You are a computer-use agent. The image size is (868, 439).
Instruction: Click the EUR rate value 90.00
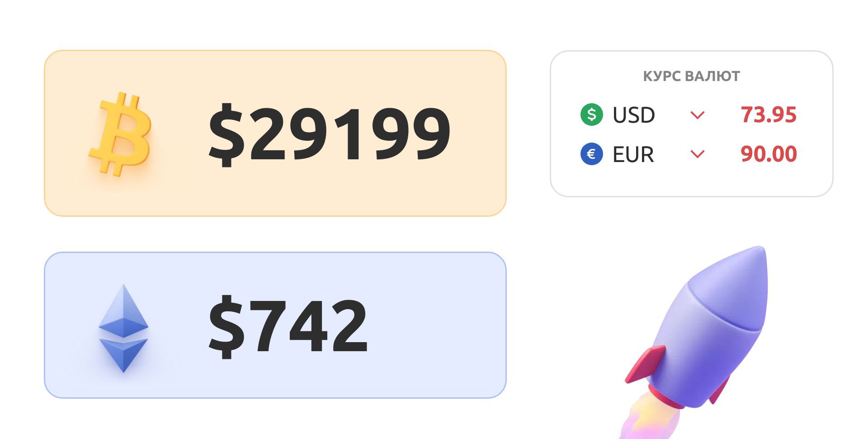[768, 154]
